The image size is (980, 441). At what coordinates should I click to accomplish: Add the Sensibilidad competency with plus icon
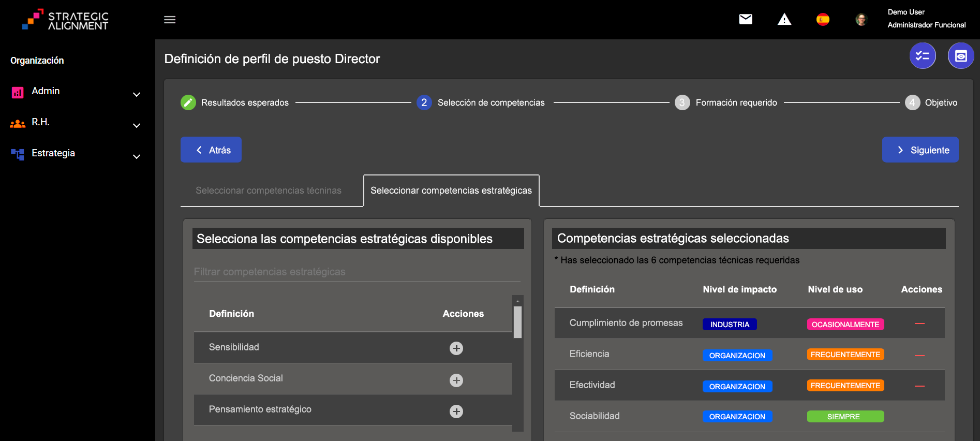456,348
